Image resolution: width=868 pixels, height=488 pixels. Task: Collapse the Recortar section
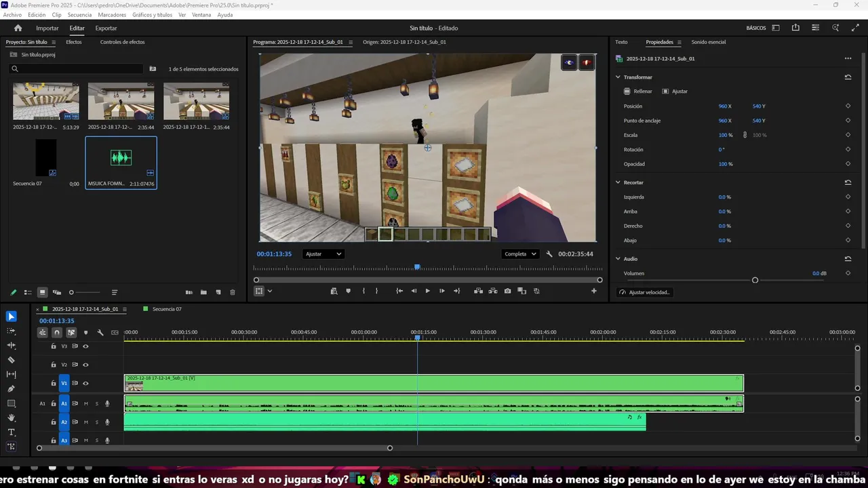(618, 182)
